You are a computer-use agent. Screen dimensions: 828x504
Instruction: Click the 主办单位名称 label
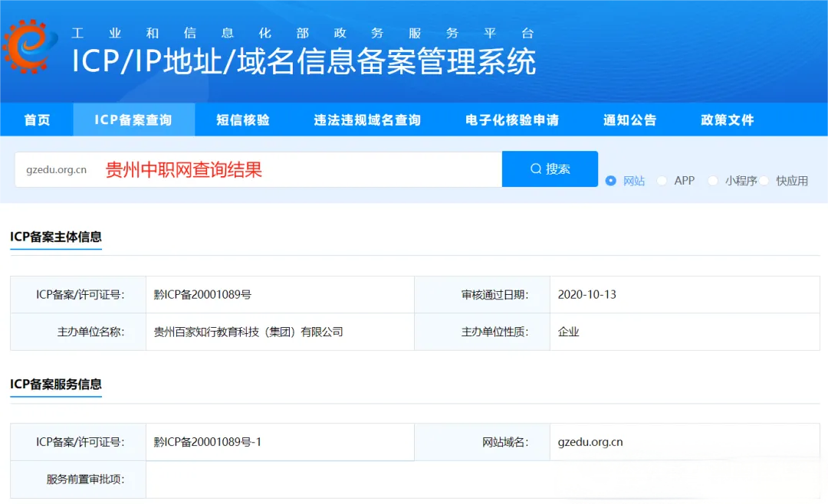90,332
